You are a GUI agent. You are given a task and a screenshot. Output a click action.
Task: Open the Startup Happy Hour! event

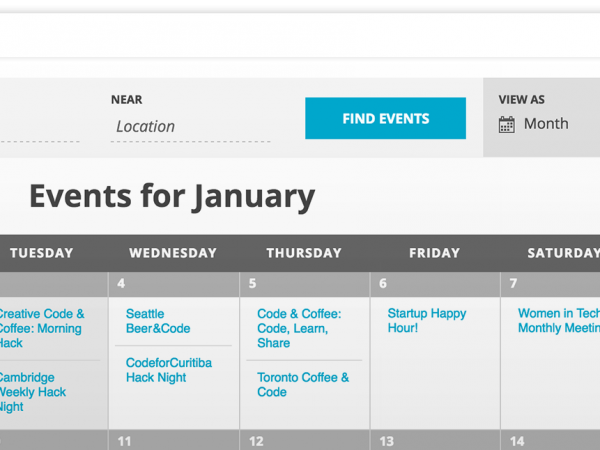pyautogui.click(x=427, y=321)
